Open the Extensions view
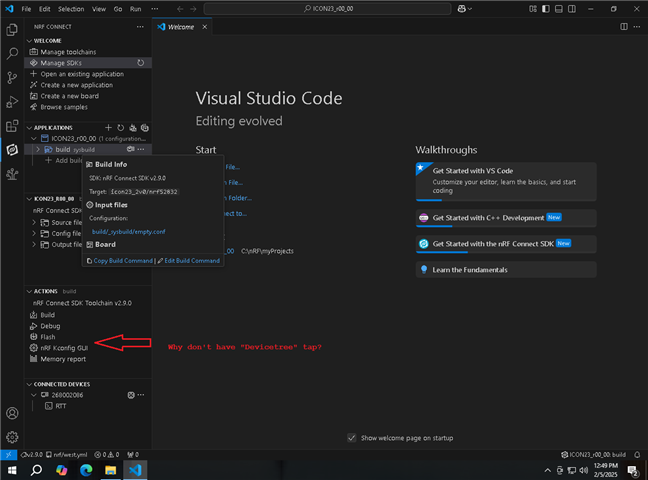The height and width of the screenshot is (480, 648). click(x=12, y=125)
